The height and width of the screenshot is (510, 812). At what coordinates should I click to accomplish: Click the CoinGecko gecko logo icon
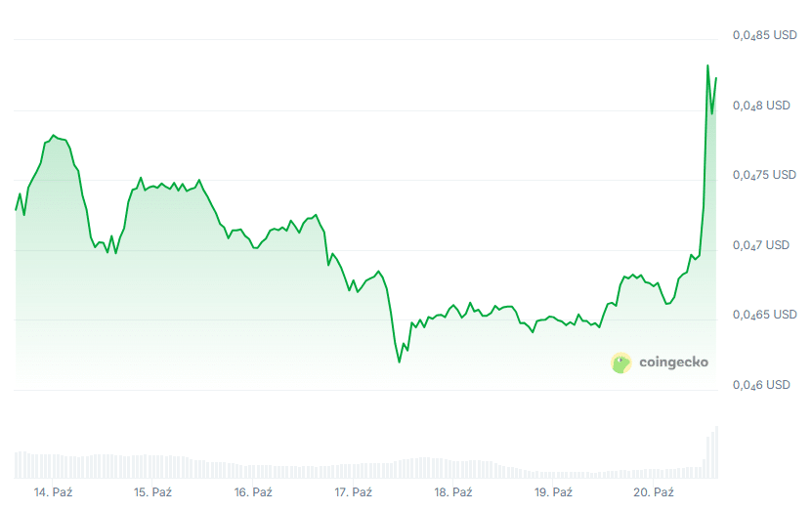click(621, 363)
